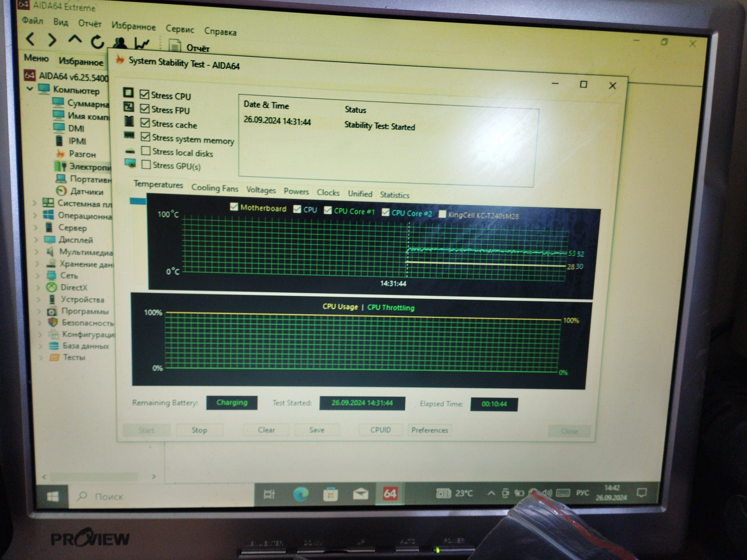Open the notification center icon

(642, 493)
